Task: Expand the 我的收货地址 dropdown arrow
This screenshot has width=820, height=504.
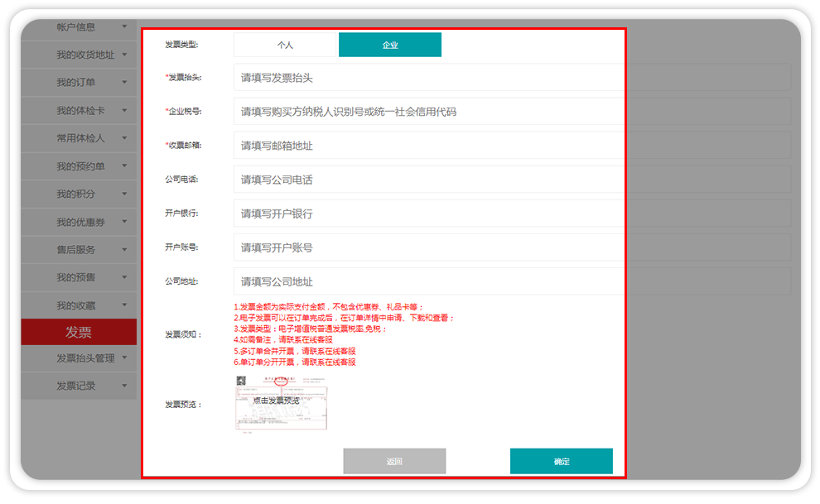Action: coord(124,55)
